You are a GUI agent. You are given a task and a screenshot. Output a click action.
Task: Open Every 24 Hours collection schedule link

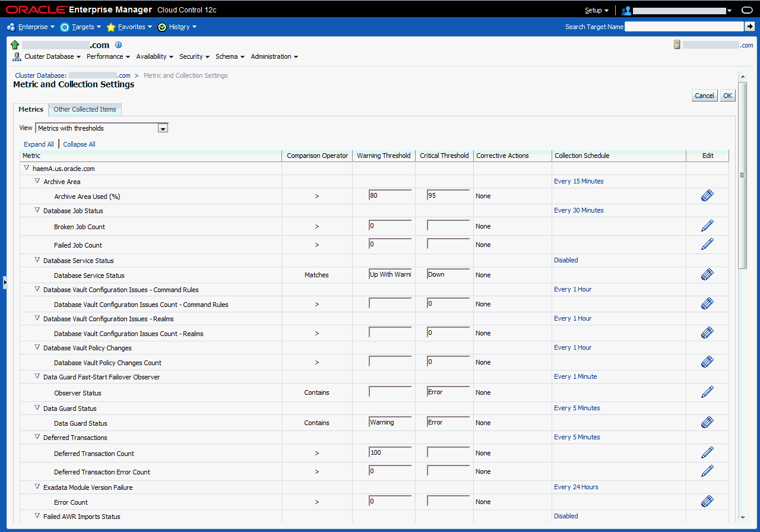[576, 487]
